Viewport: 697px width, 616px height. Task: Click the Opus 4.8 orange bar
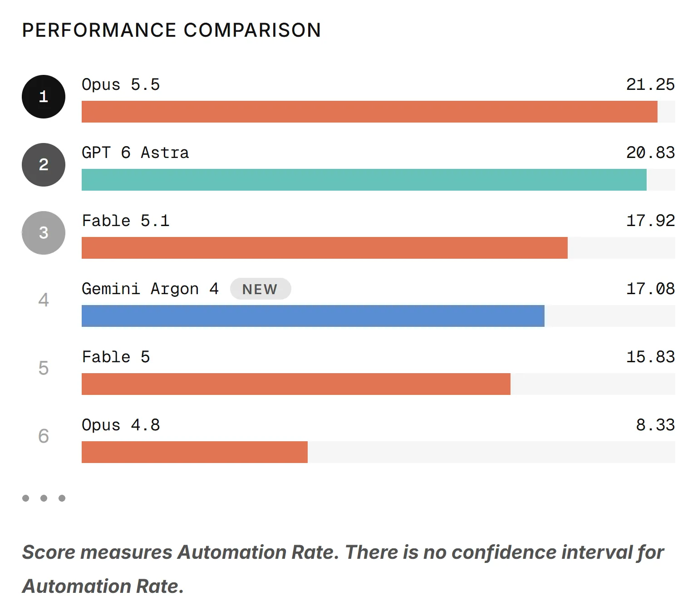pyautogui.click(x=195, y=452)
